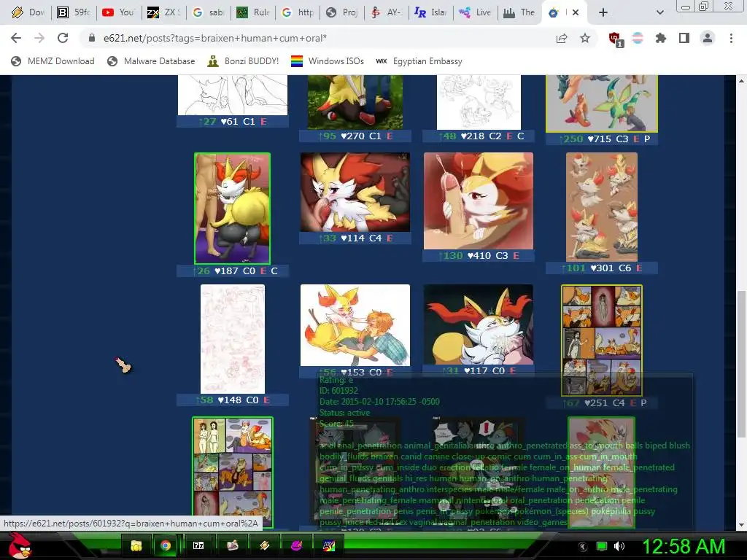Click the 12:58 AM clock
This screenshot has height=560, width=747.
(x=684, y=546)
